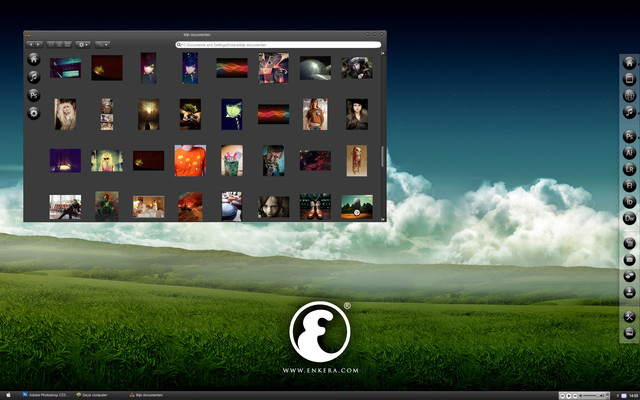Viewport: 640px width, 400px height.
Task: Click the address bar showing Documents and Settings
Action: pos(278,44)
